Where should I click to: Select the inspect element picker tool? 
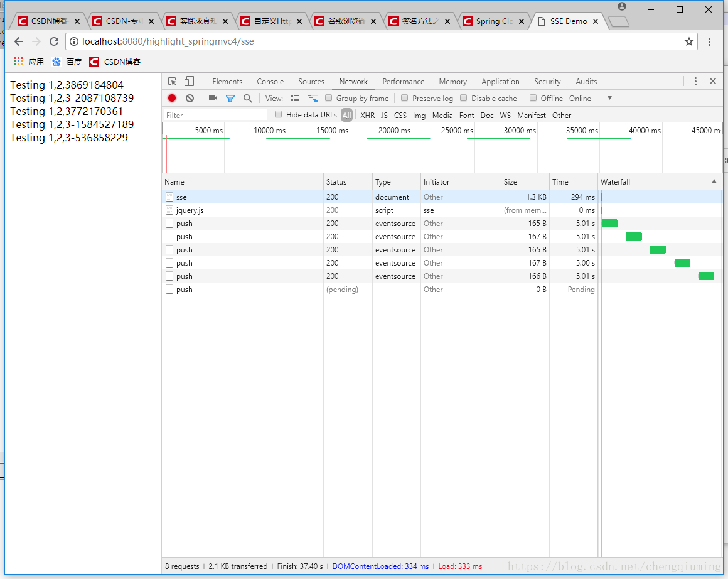(x=173, y=82)
